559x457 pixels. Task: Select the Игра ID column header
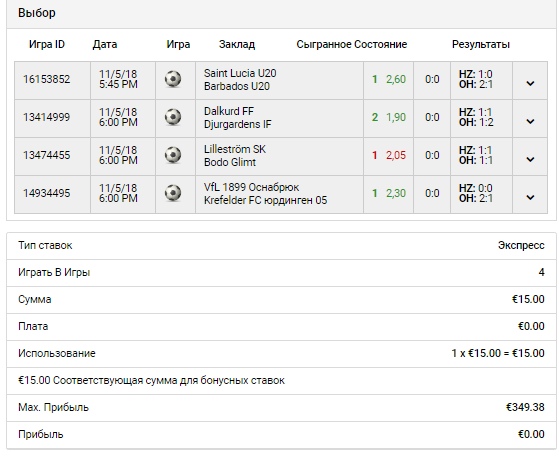point(47,44)
